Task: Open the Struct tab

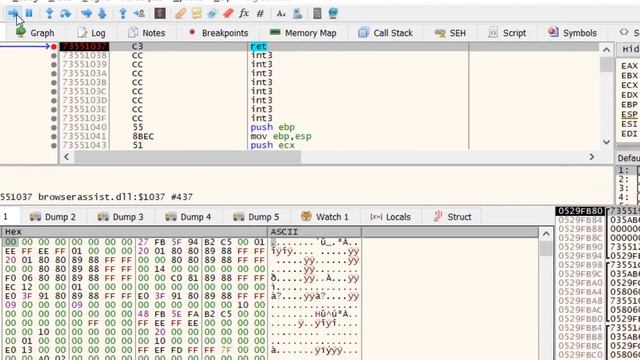Action: [x=452, y=217]
